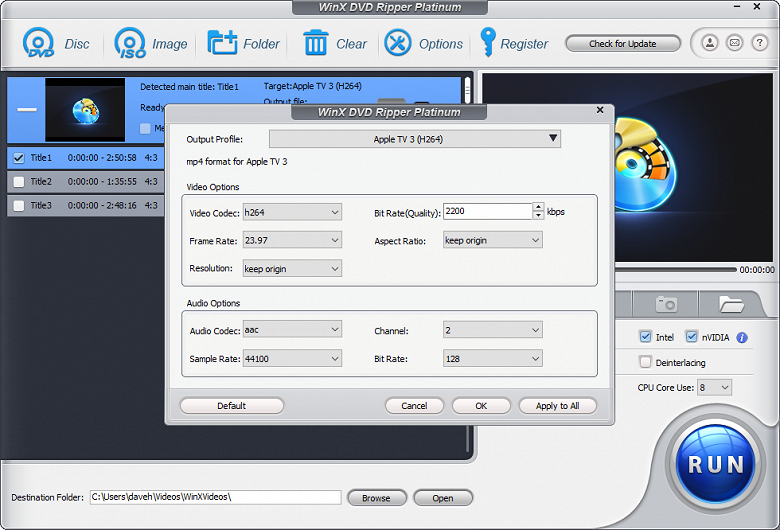This screenshot has height=530, width=780.
Task: Select the Title2 row in list
Action: 86,182
